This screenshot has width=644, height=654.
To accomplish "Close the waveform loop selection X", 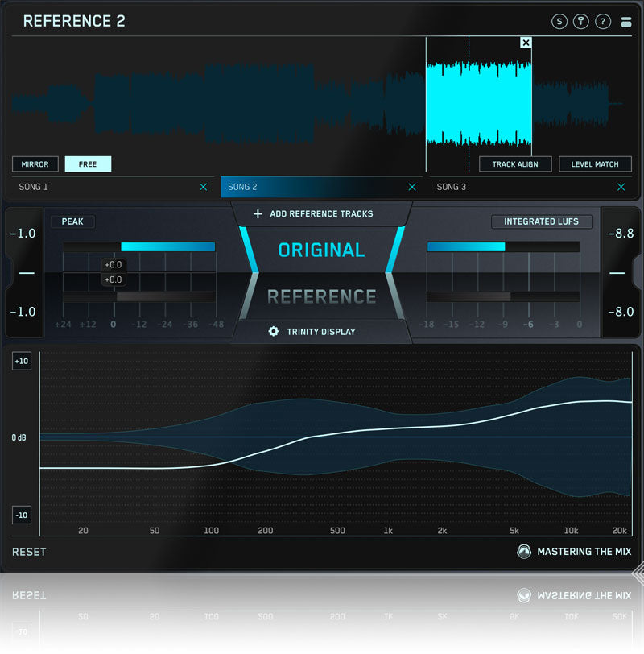I will tap(526, 43).
